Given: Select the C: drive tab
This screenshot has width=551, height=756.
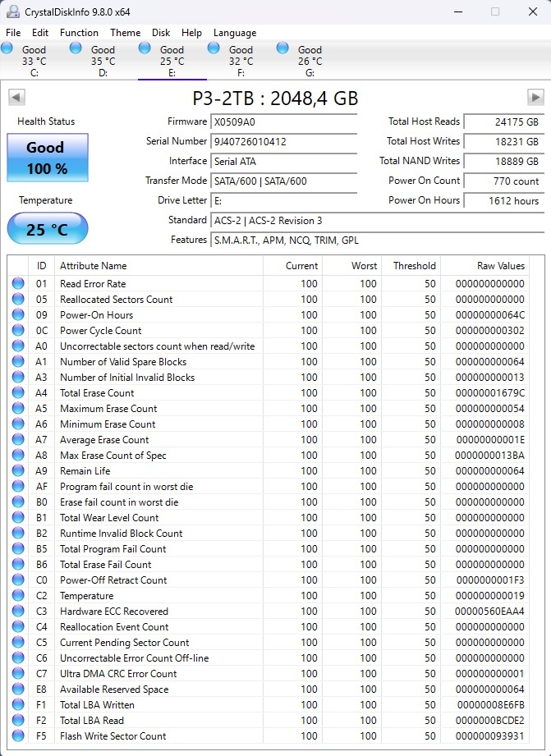Looking at the screenshot, I should pos(34,61).
